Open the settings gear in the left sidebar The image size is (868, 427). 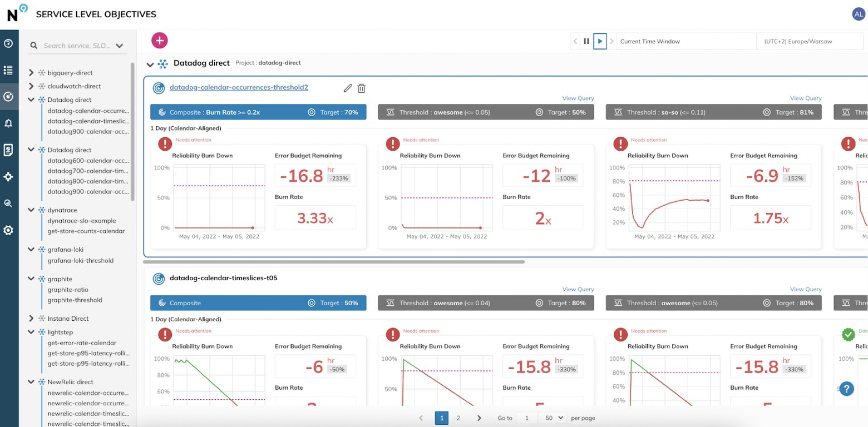coord(8,230)
